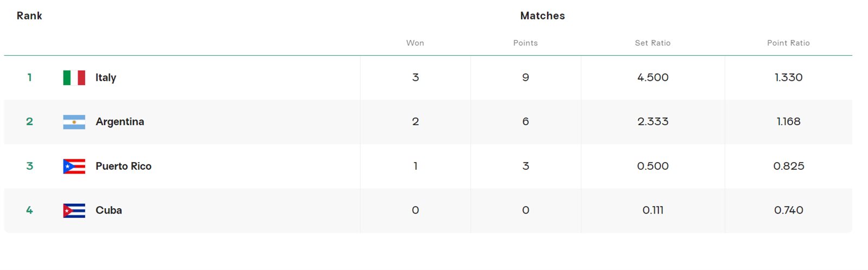Screen dimensions: 868x270
Task: Sort by the Set Ratio column header
Action: click(653, 43)
